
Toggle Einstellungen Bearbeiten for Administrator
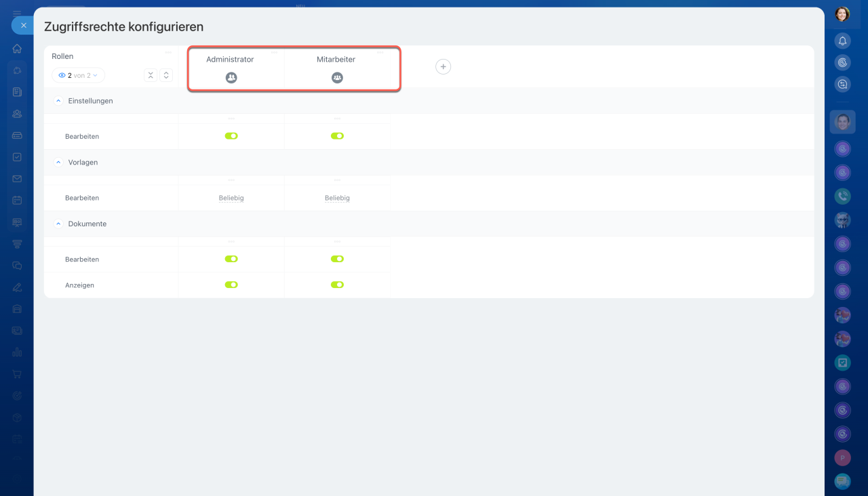tap(231, 136)
